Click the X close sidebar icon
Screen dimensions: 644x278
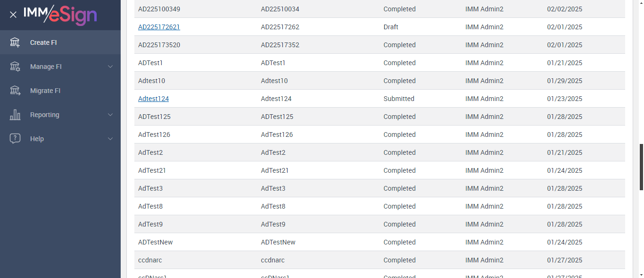point(13,15)
